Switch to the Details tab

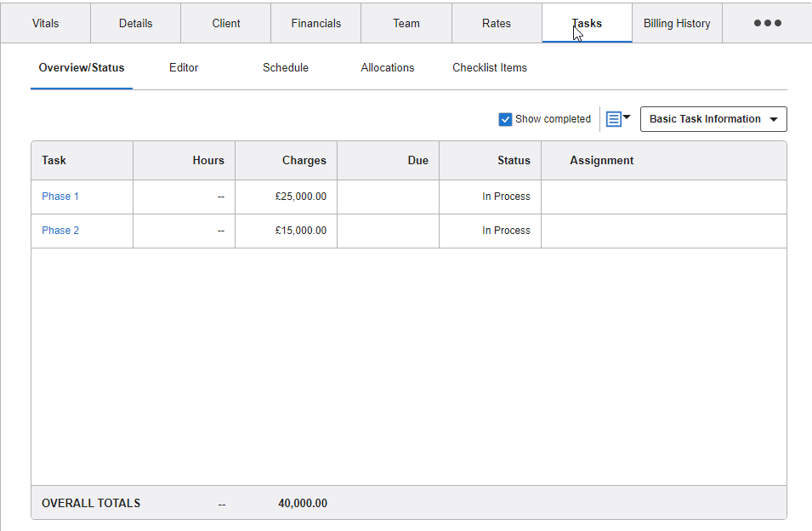[x=136, y=23]
